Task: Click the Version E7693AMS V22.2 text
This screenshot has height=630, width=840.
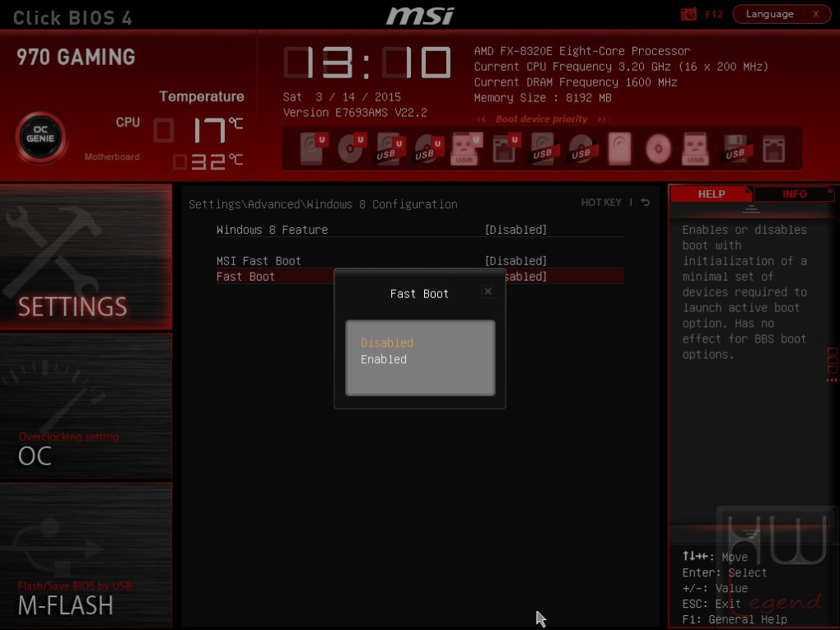Action: tap(355, 113)
